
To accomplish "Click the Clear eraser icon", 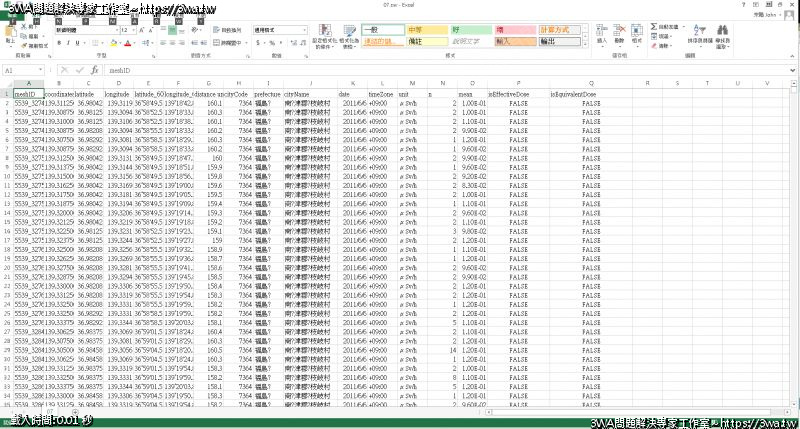I will click(654, 46).
